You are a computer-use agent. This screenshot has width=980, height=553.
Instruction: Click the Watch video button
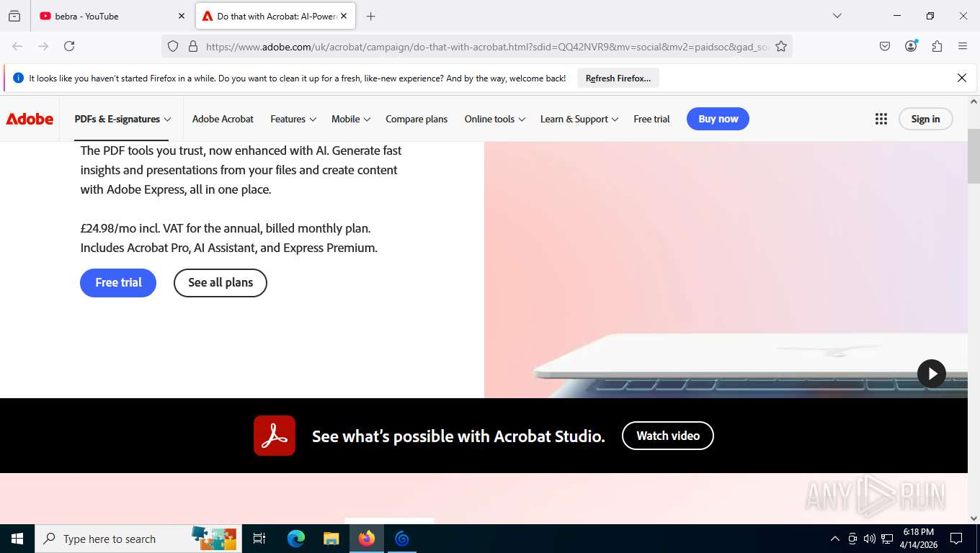click(668, 436)
